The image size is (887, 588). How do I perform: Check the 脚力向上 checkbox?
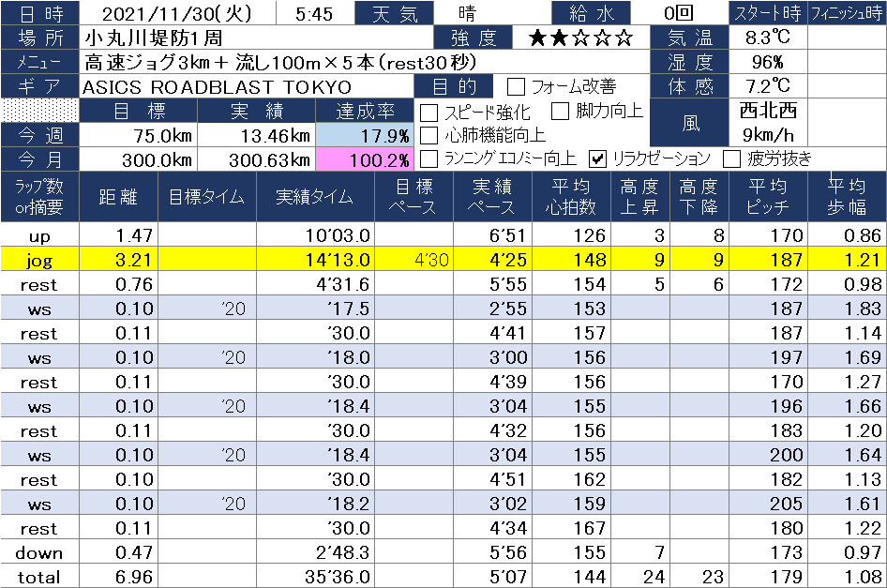click(561, 112)
